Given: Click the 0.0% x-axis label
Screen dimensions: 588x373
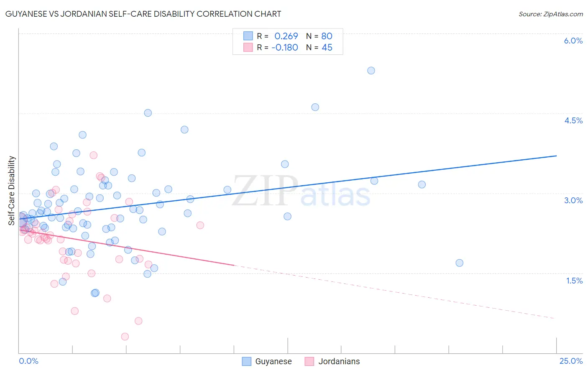Looking at the screenshot, I should (28, 361).
